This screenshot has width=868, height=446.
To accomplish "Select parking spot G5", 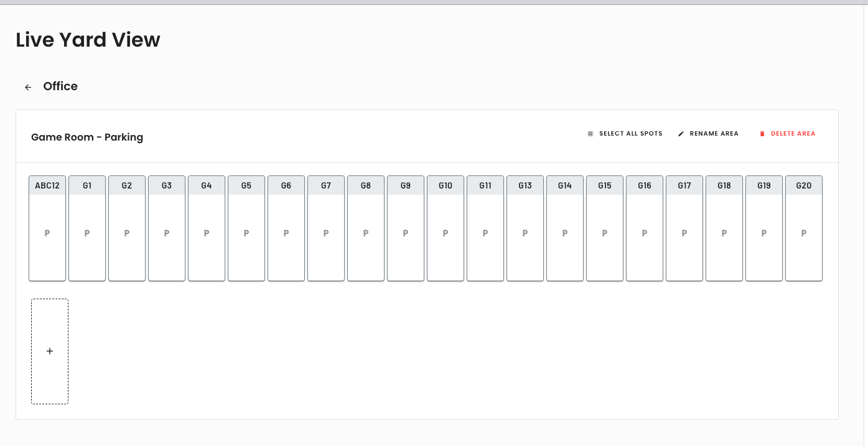I will pos(246,228).
